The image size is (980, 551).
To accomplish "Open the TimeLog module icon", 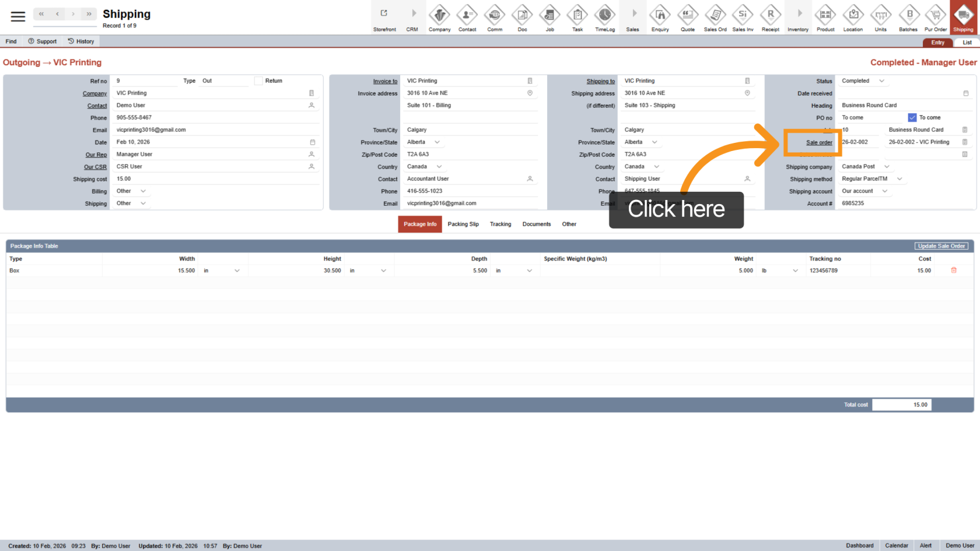I will 605,17.
